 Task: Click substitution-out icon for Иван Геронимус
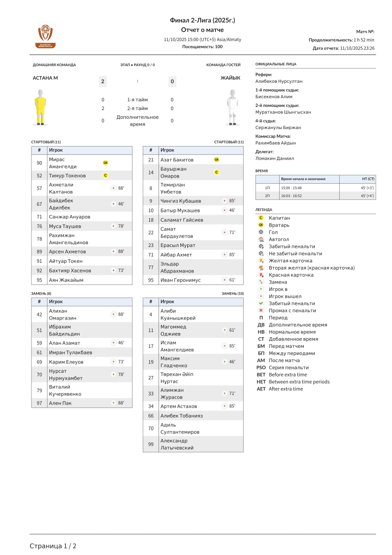click(x=225, y=280)
